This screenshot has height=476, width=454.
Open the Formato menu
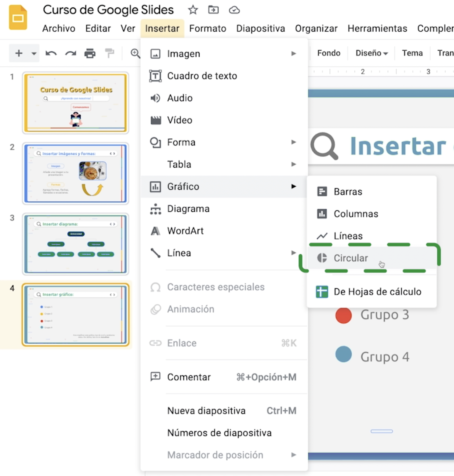[208, 28]
